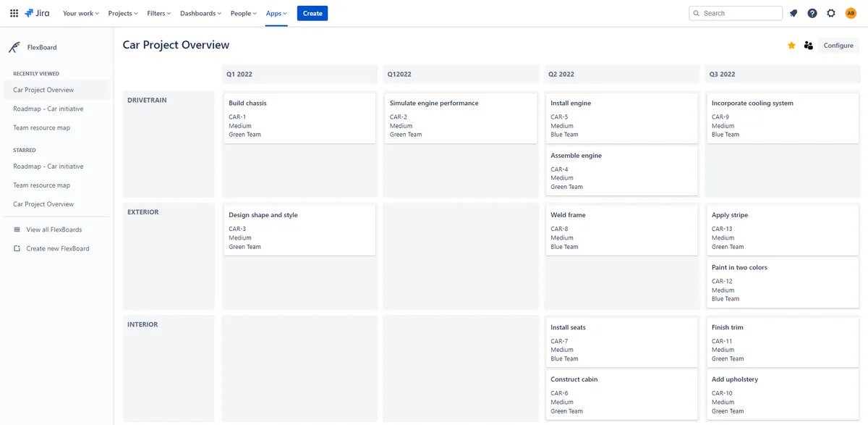Viewport: 868px width, 425px height.
Task: Click the CAR-1 issue key
Action: [237, 117]
